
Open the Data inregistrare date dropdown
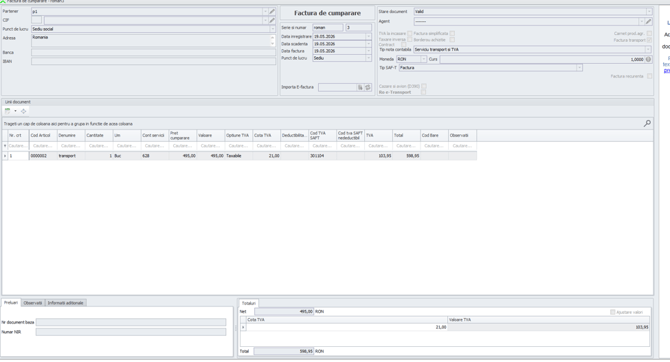368,37
